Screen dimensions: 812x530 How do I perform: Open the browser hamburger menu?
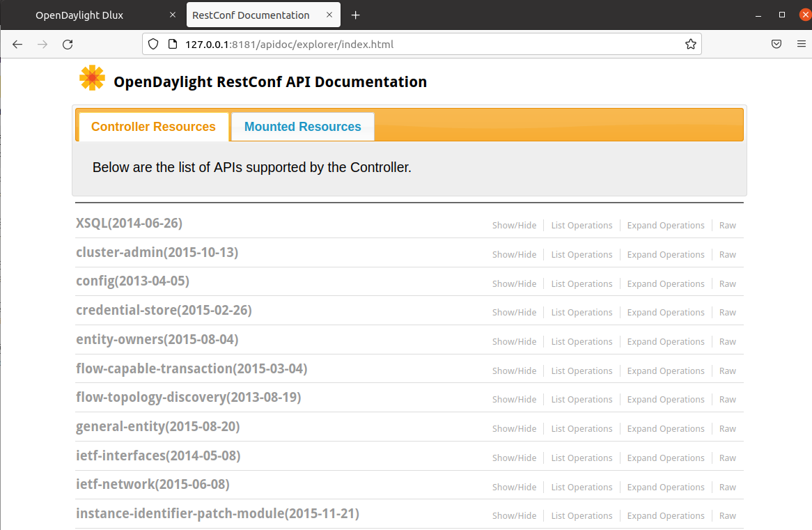tap(802, 44)
